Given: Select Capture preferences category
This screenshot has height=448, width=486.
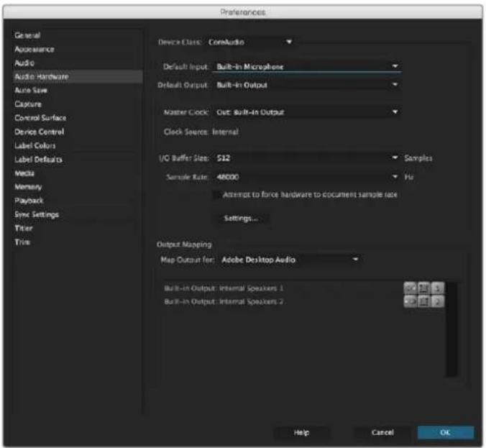Looking at the screenshot, I should point(78,104).
